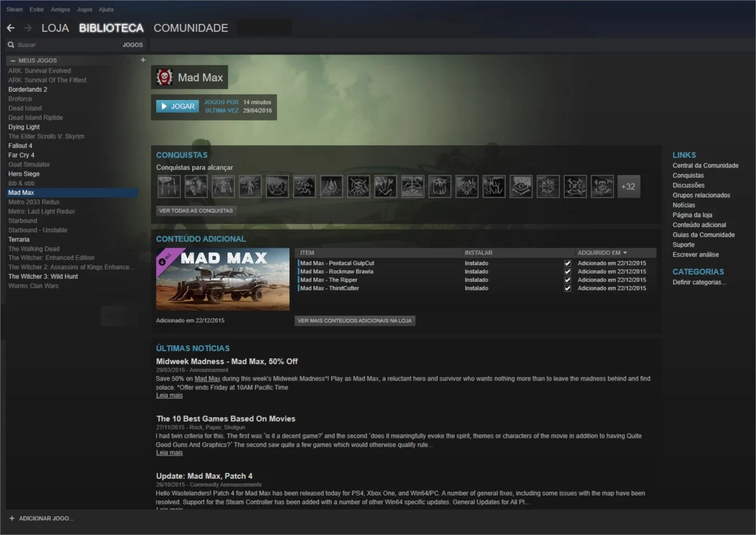Open the fourteenth achievement icon in Conquistas
756x535 pixels.
pyautogui.click(x=521, y=186)
